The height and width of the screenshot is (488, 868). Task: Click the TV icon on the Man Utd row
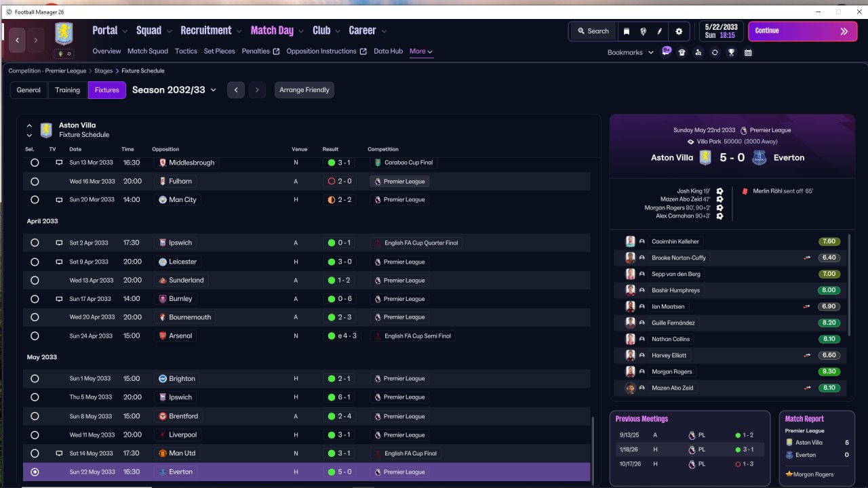(59, 453)
